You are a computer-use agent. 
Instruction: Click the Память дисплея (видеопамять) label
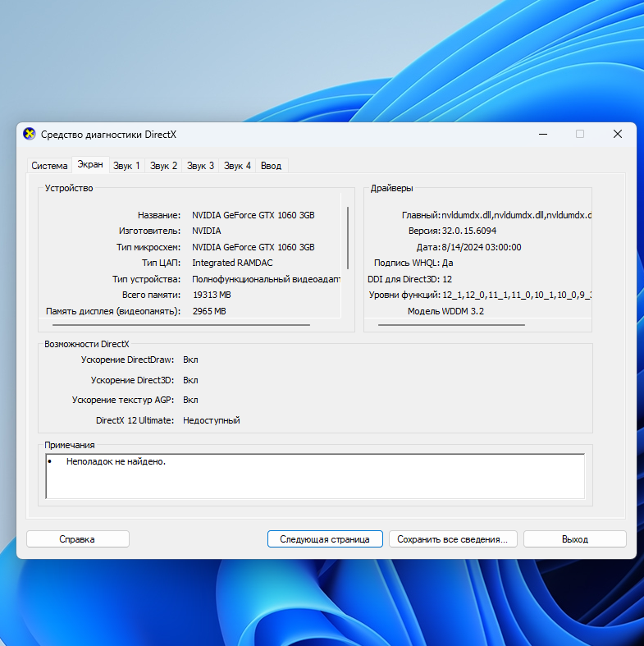[113, 311]
